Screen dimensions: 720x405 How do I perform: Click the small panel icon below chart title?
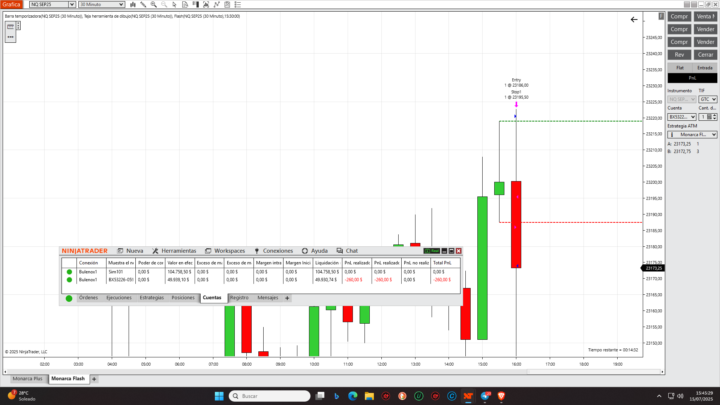pyautogui.click(x=10, y=26)
